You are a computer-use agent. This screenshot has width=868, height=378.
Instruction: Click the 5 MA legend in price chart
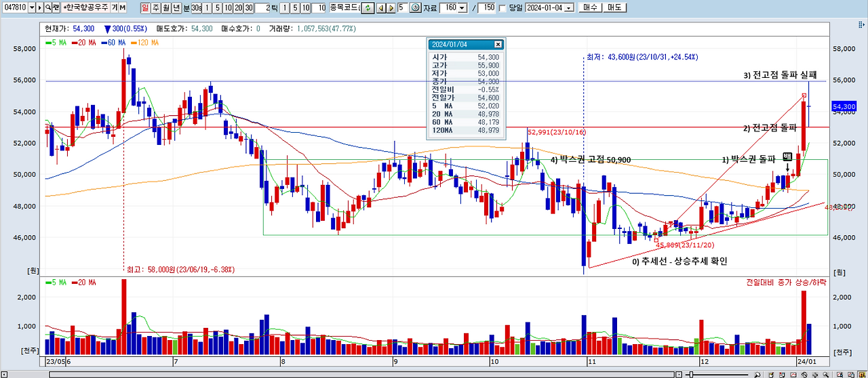[56, 43]
